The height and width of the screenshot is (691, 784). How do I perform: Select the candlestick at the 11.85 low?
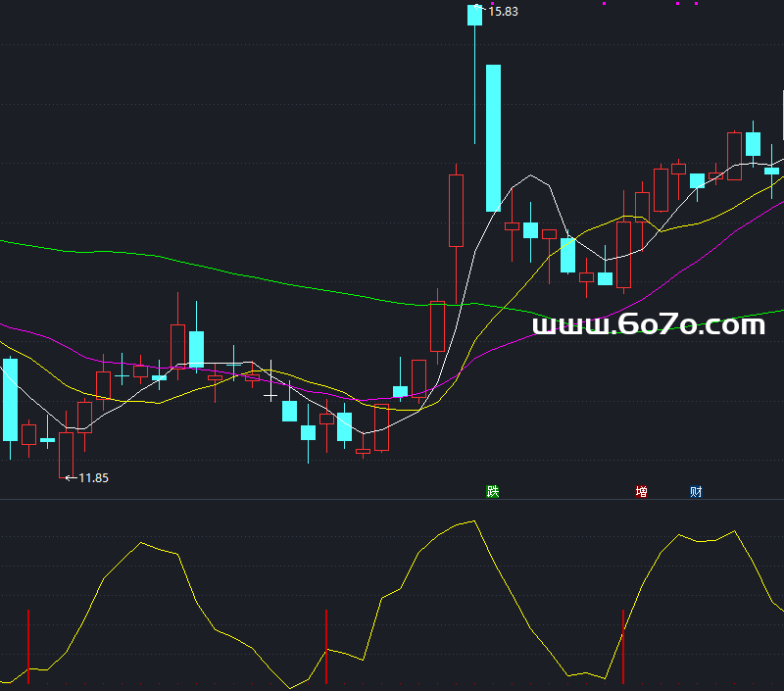(x=66, y=446)
